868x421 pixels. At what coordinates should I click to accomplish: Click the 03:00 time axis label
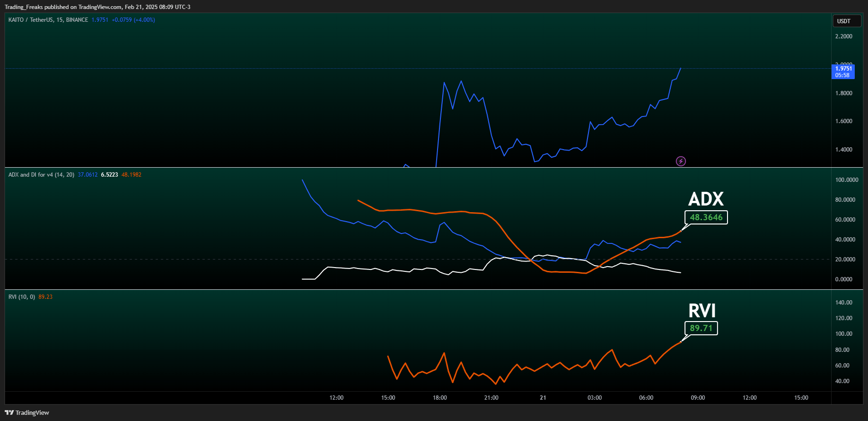click(x=595, y=398)
